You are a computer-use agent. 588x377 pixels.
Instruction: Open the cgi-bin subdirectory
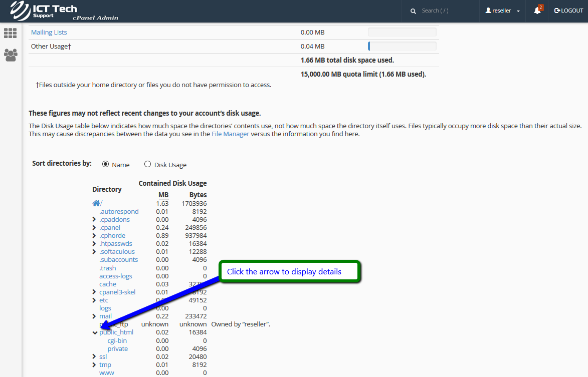[117, 340]
